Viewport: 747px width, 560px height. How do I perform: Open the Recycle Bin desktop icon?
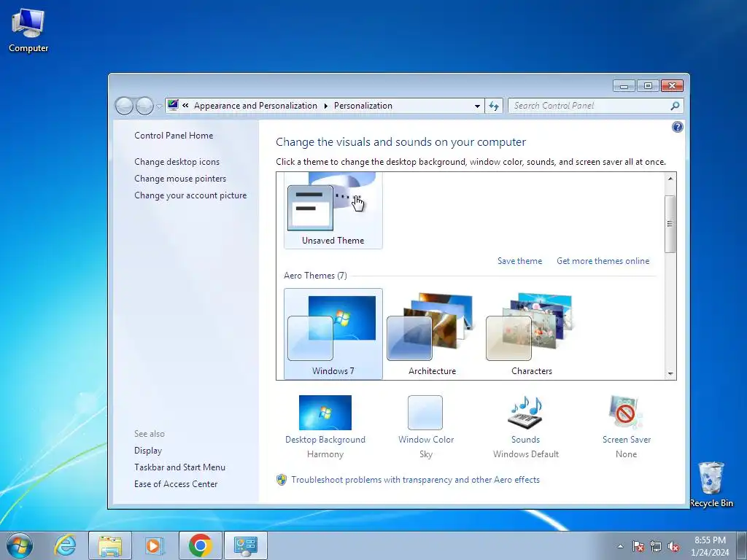coord(711,484)
